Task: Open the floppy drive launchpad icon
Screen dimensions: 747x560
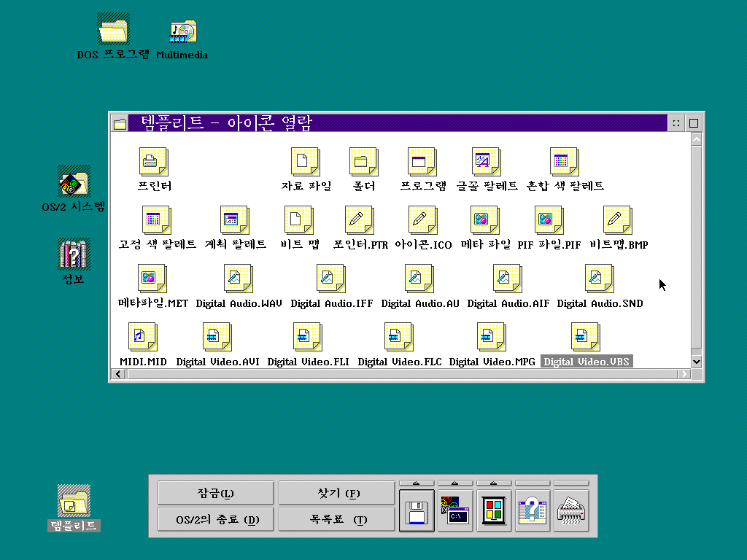Action: coord(417,511)
